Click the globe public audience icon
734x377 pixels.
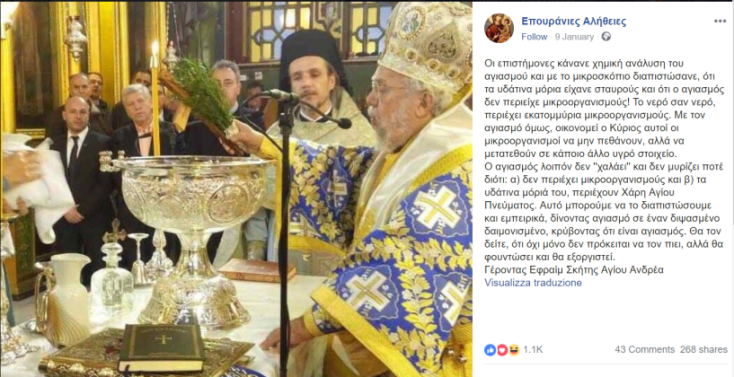(x=606, y=37)
